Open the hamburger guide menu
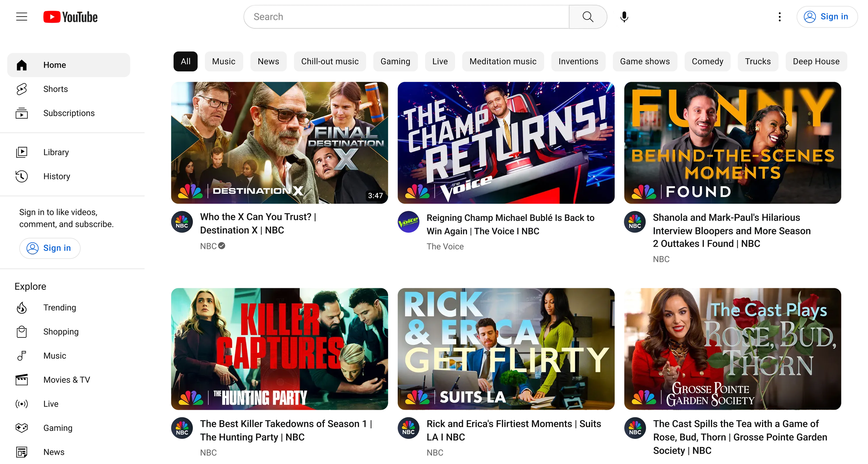 pyautogui.click(x=22, y=16)
